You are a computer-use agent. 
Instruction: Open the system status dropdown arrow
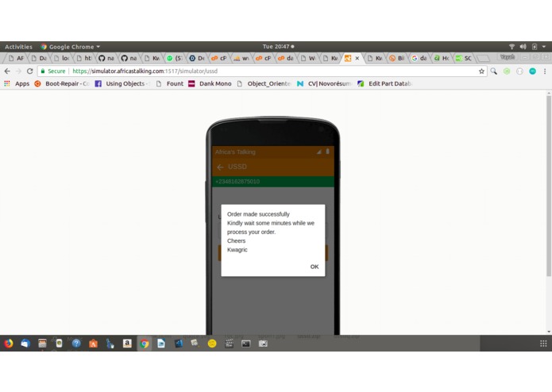pyautogui.click(x=543, y=46)
